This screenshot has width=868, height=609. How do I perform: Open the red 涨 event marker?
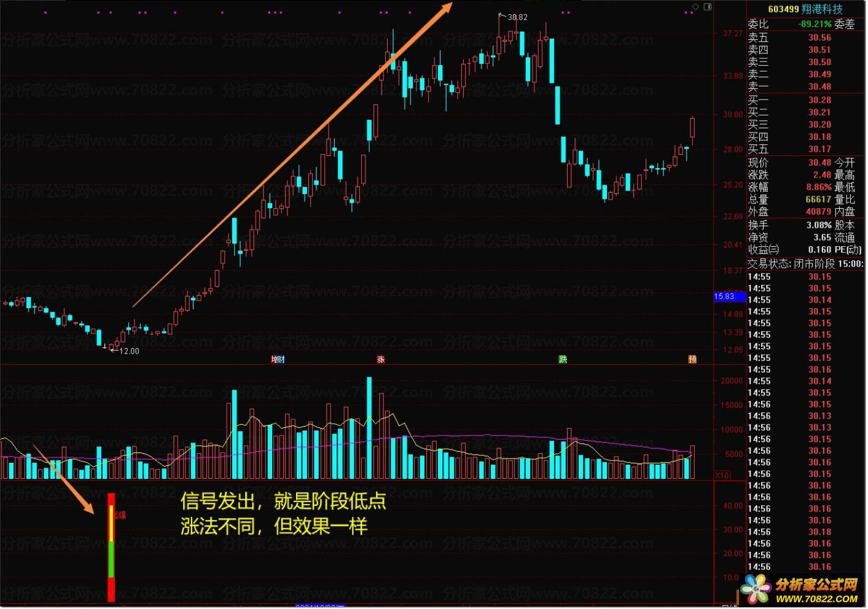(x=381, y=360)
